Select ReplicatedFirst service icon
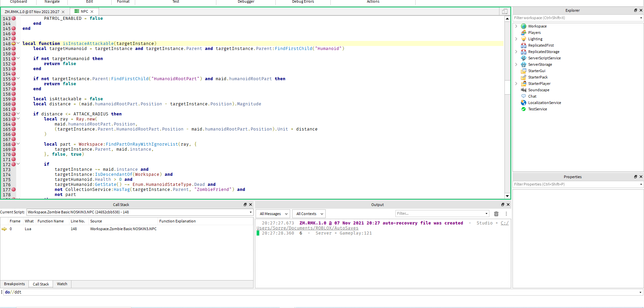Image resolution: width=644 pixels, height=308 pixels. tap(523, 45)
